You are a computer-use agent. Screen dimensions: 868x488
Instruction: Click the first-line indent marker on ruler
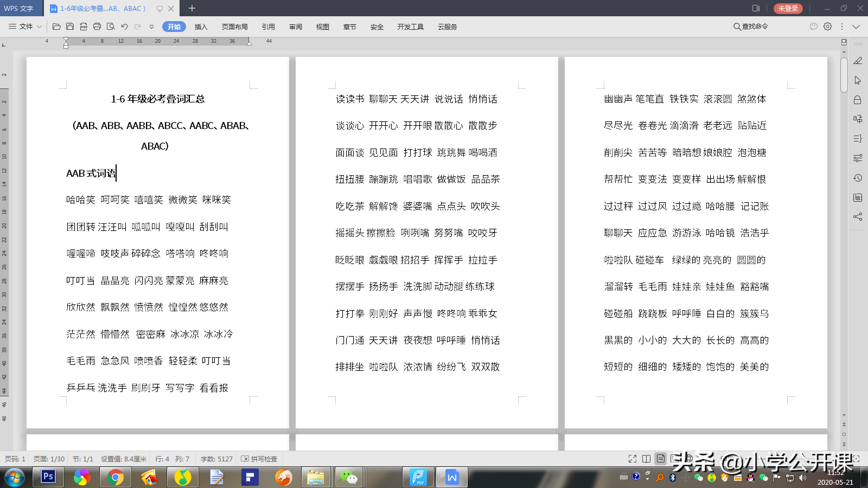coord(66,40)
